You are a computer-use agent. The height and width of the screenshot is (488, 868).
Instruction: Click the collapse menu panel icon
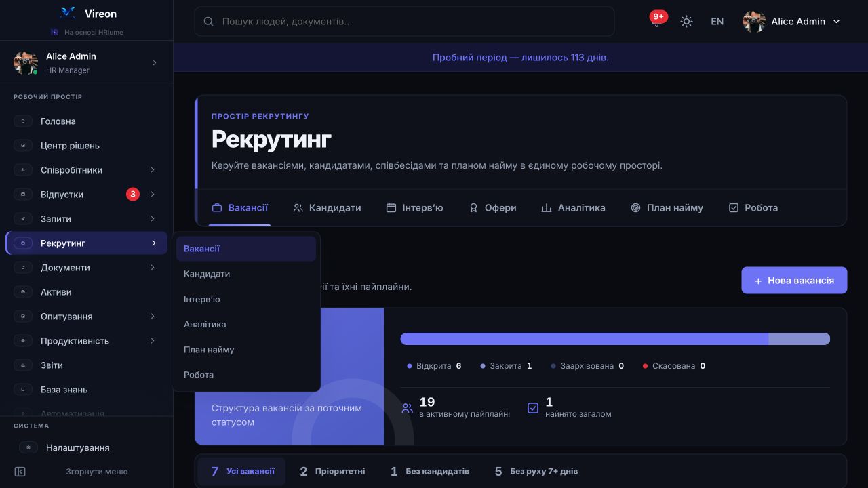click(20, 472)
